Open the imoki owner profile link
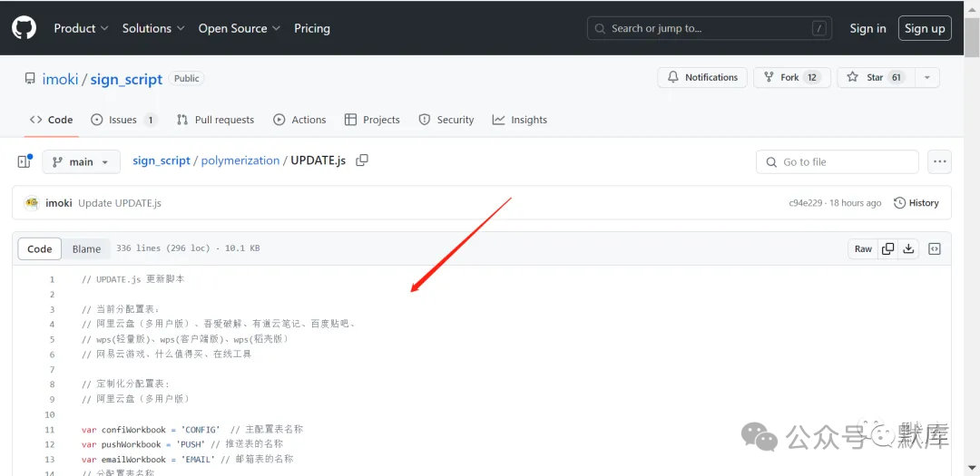The height and width of the screenshot is (476, 980). click(x=60, y=80)
